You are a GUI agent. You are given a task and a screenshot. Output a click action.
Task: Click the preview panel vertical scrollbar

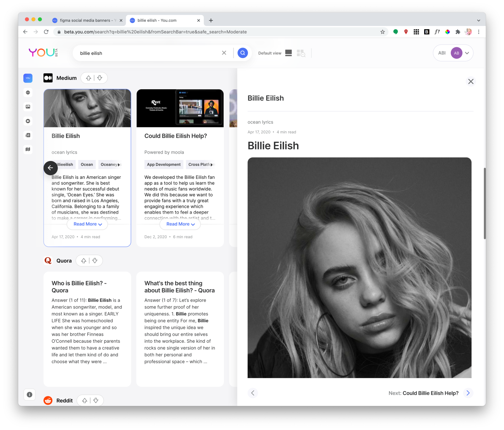484,204
